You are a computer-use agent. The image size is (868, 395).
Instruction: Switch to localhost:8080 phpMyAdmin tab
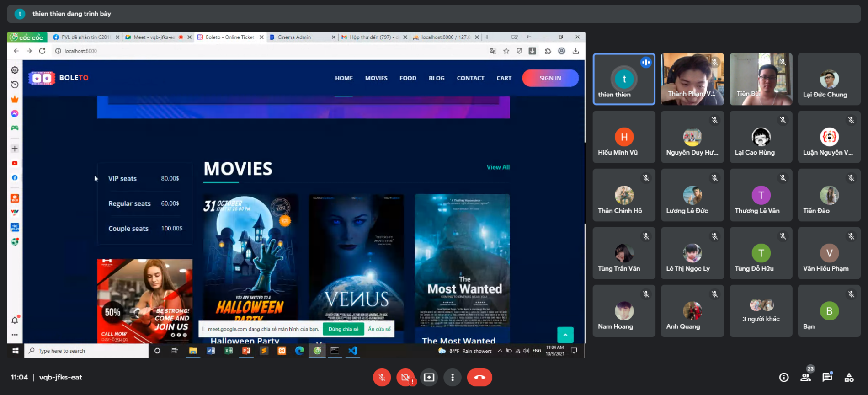click(444, 37)
